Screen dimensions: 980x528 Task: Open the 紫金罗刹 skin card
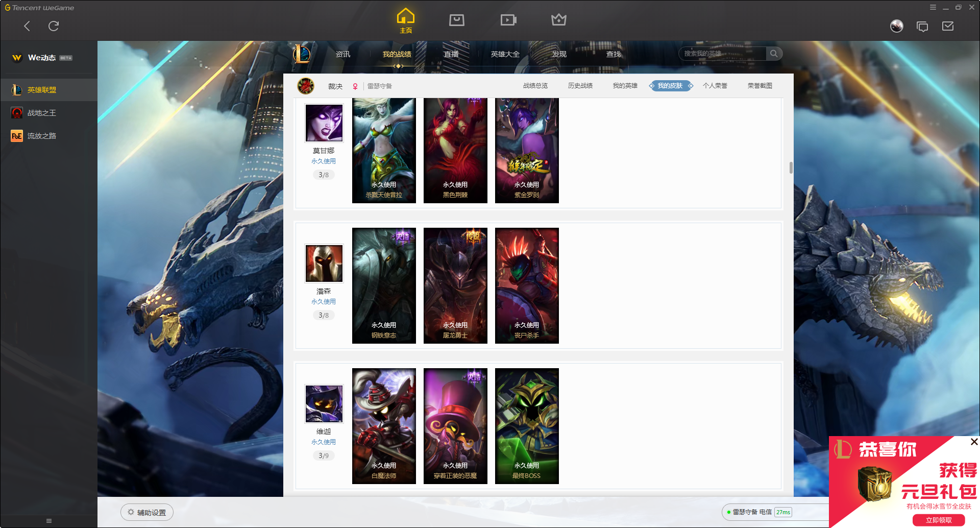coord(527,151)
